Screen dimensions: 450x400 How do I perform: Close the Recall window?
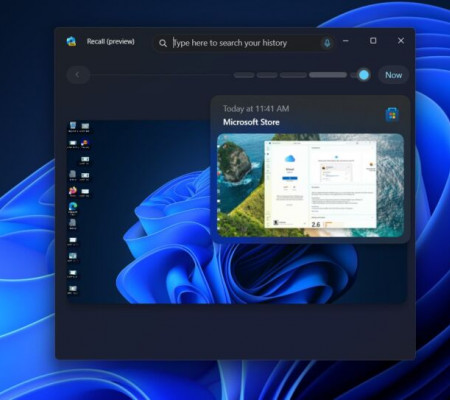click(401, 41)
